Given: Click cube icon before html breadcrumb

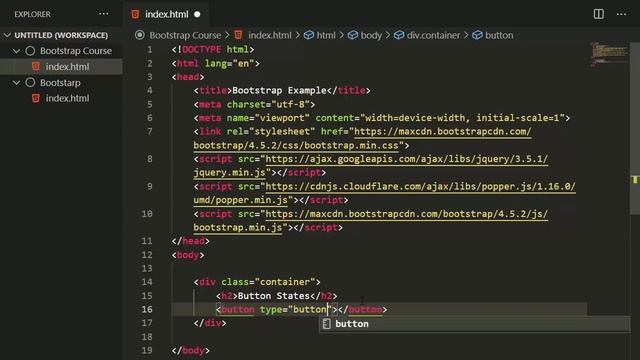Looking at the screenshot, I should (309, 35).
